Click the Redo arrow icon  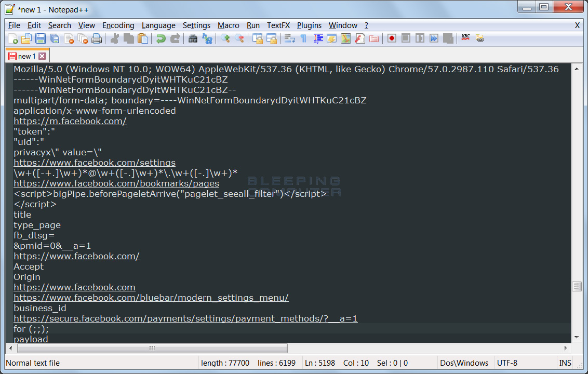[x=175, y=38]
